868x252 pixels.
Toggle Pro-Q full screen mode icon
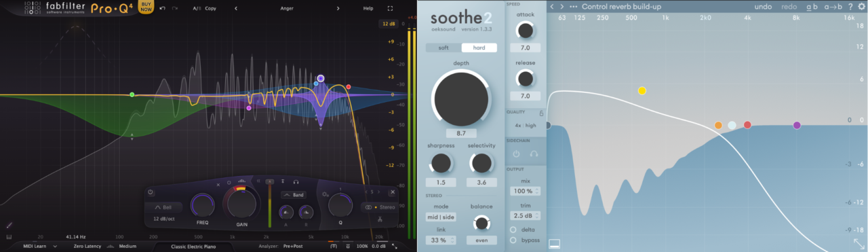[x=390, y=9]
